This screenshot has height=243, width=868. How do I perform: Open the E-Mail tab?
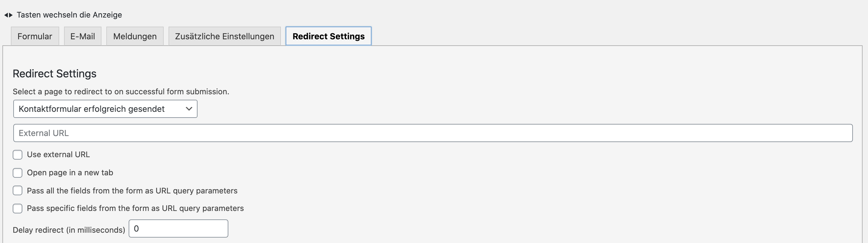(82, 36)
